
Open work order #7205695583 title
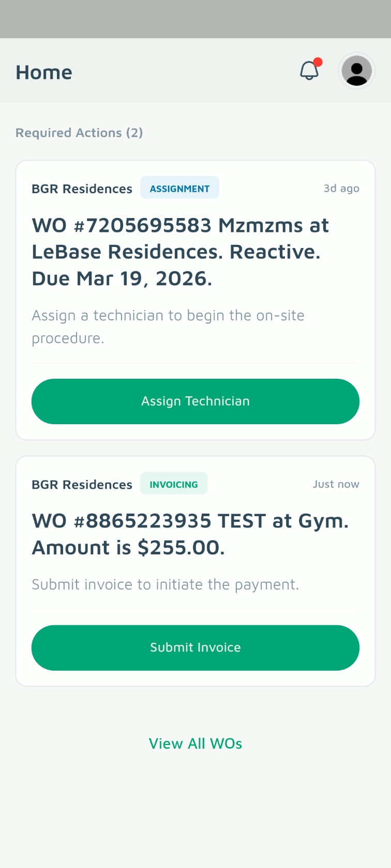click(x=180, y=252)
